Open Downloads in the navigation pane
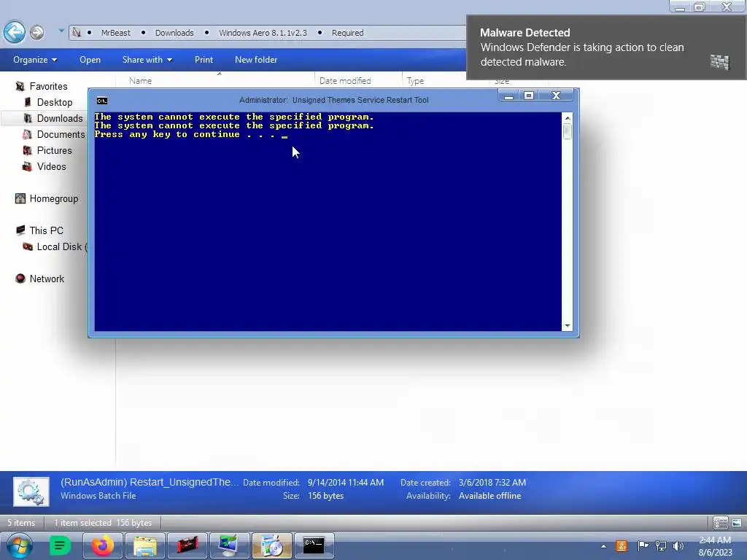747x560 pixels. tap(60, 118)
